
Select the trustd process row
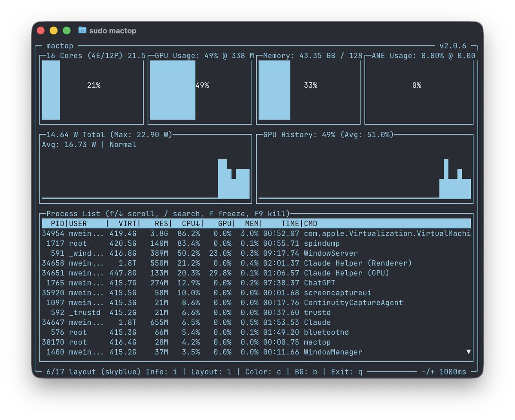coord(256,312)
